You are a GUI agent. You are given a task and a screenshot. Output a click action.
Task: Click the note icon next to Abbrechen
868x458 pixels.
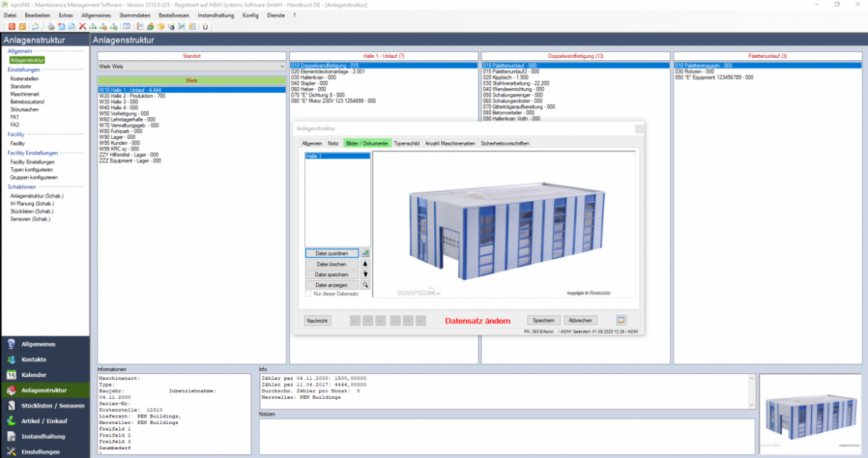[621, 320]
